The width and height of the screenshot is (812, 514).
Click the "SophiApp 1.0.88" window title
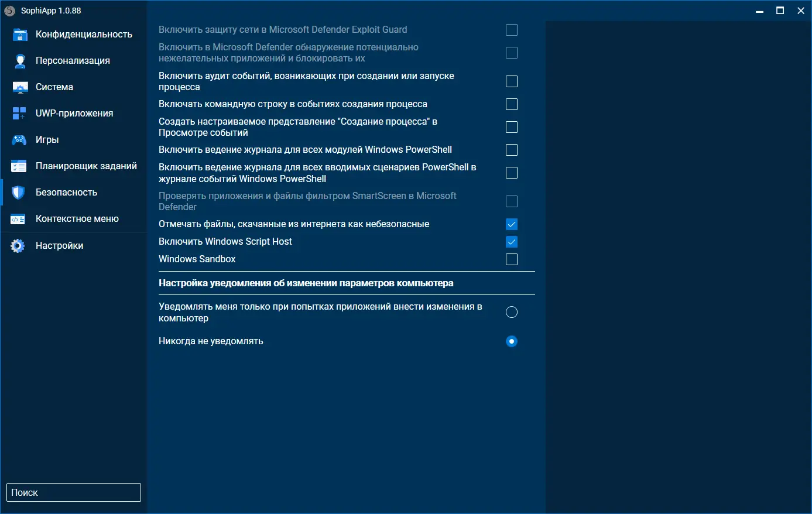pyautogui.click(x=51, y=11)
